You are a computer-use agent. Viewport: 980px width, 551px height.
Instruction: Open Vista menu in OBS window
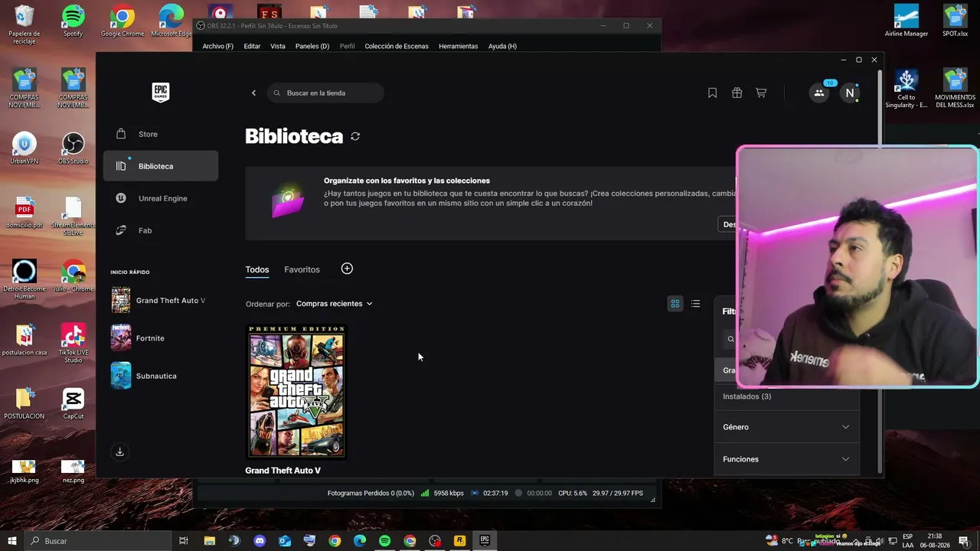[278, 46]
